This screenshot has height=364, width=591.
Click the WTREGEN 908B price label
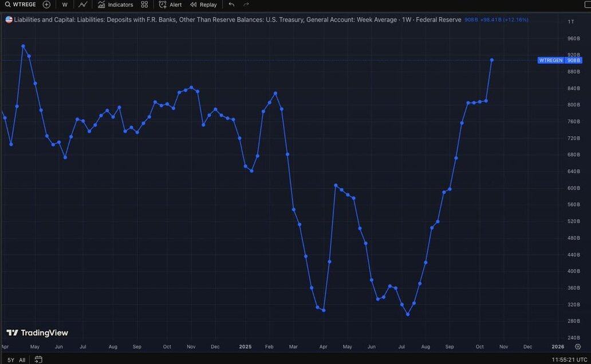(560, 60)
